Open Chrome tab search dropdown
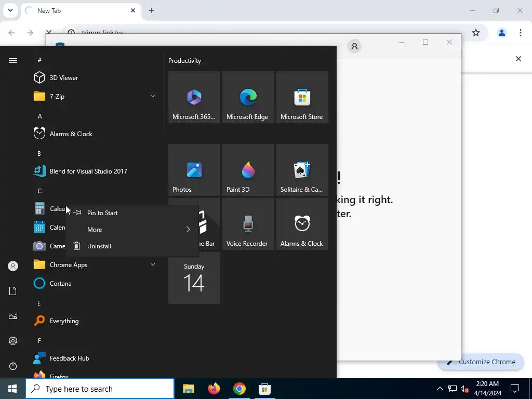Image resolution: width=532 pixels, height=399 pixels. (x=10, y=10)
